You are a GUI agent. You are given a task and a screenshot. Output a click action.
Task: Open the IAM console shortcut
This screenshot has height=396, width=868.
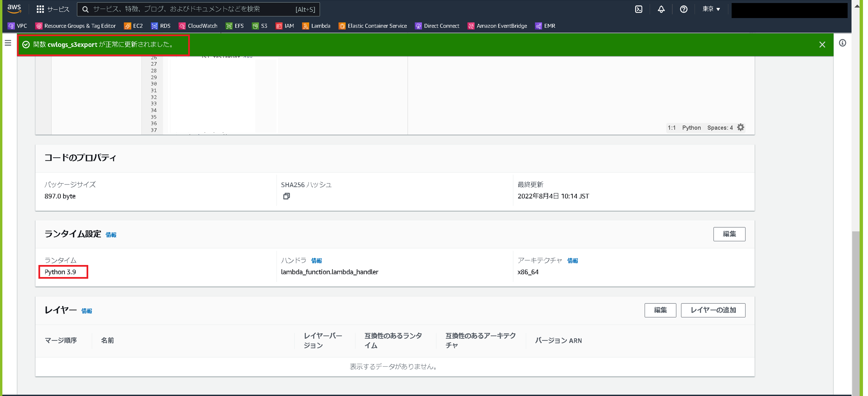tap(285, 26)
